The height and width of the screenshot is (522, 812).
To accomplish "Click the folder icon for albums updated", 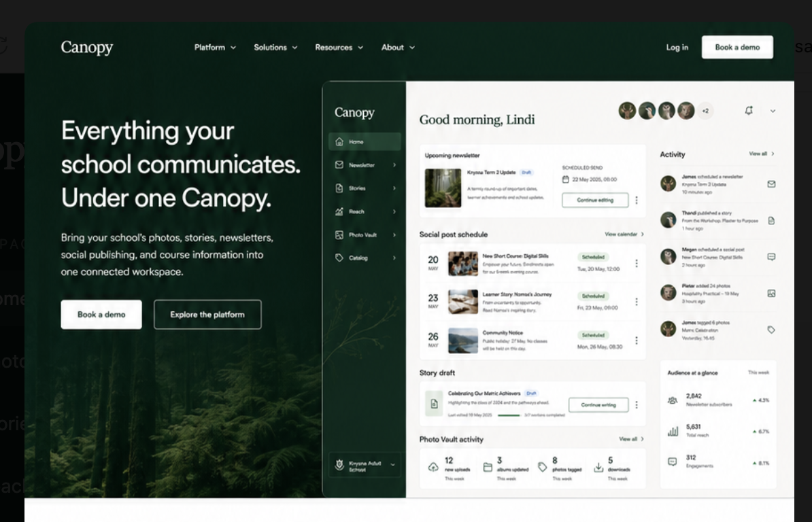I will [x=488, y=467].
